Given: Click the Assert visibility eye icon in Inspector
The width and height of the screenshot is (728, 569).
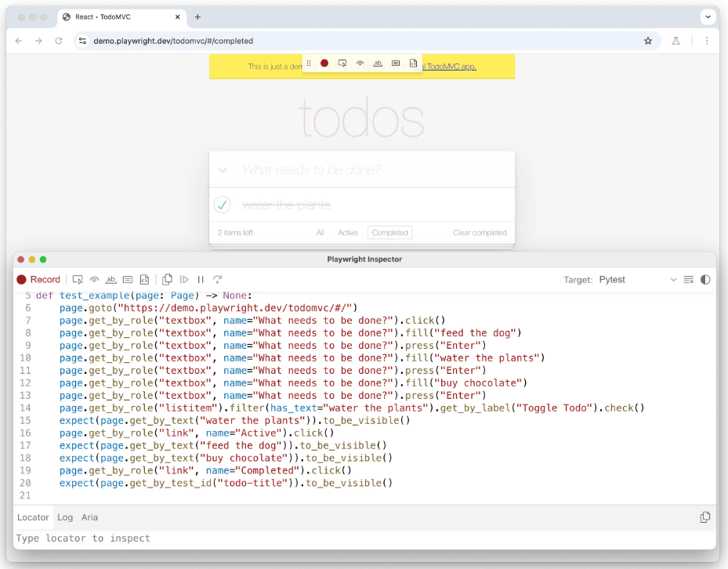Looking at the screenshot, I should (x=94, y=279).
